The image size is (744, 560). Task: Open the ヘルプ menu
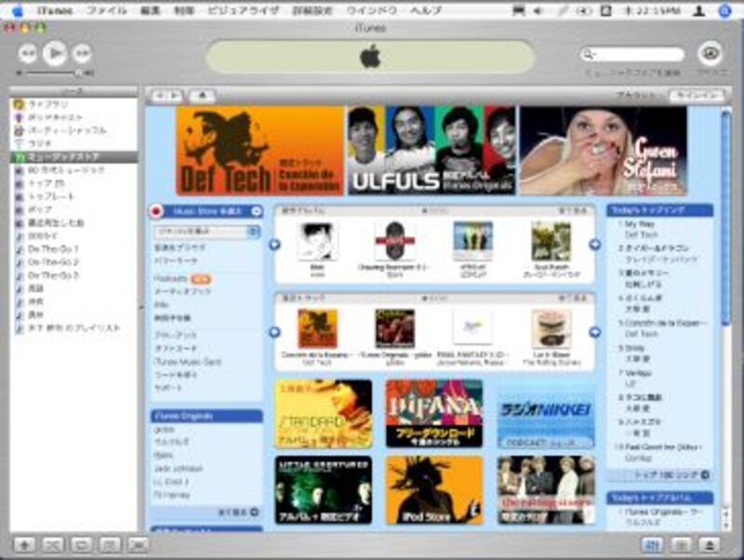(426, 10)
